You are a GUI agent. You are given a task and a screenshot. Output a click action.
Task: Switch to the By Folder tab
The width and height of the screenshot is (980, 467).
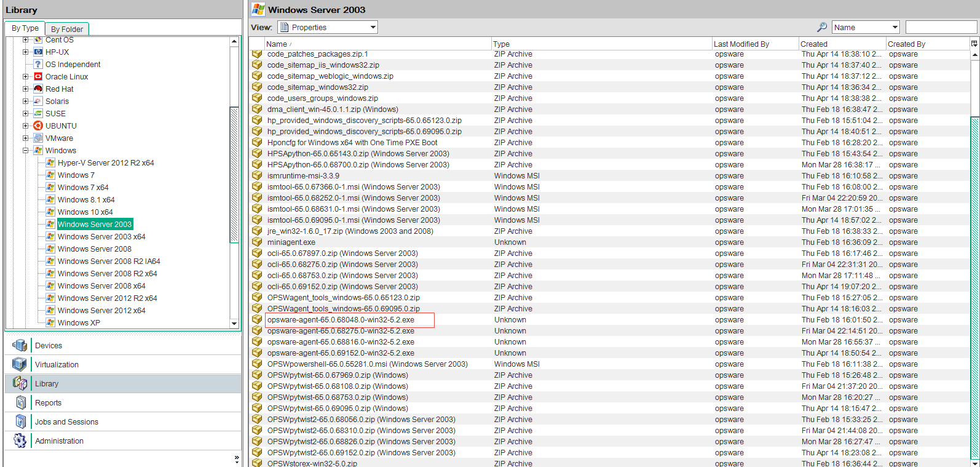pos(67,29)
